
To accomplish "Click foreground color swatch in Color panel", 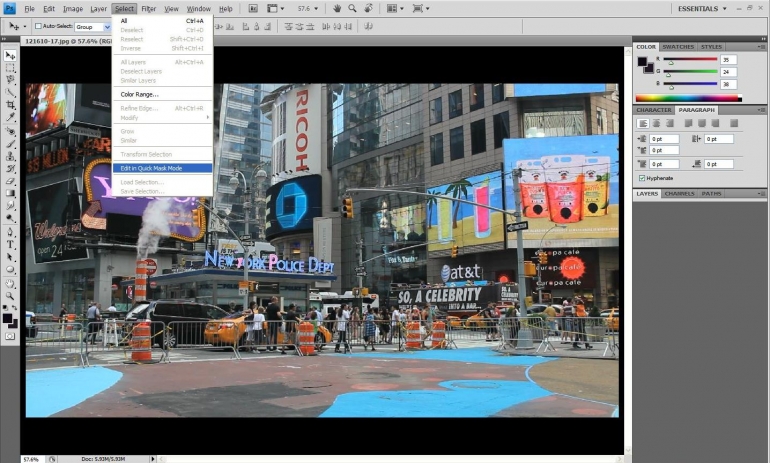I will click(x=642, y=61).
